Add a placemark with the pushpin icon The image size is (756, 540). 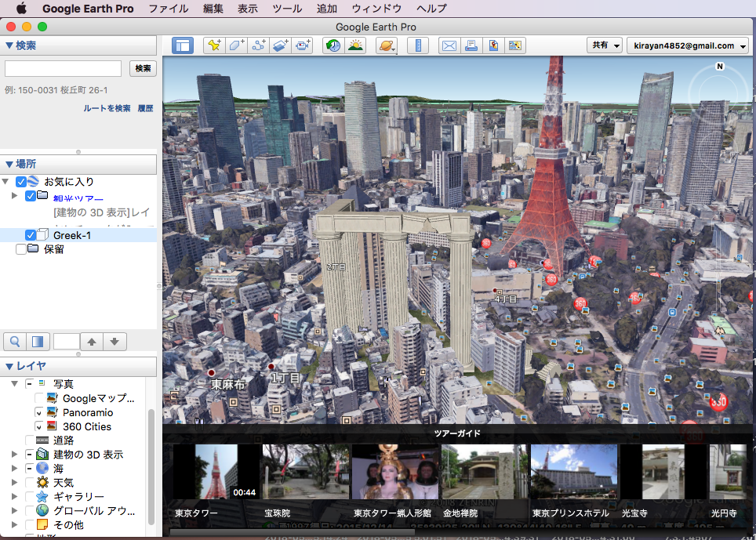[x=215, y=45]
